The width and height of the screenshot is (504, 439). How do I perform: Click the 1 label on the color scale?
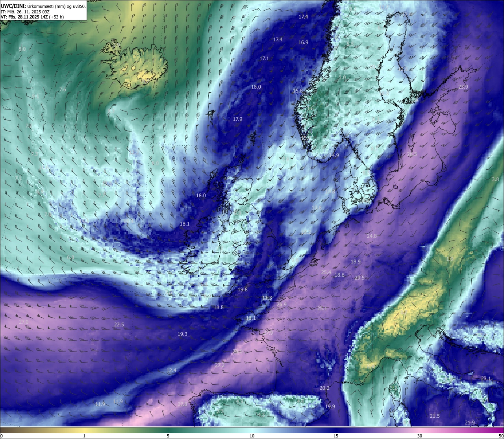(x=84, y=435)
